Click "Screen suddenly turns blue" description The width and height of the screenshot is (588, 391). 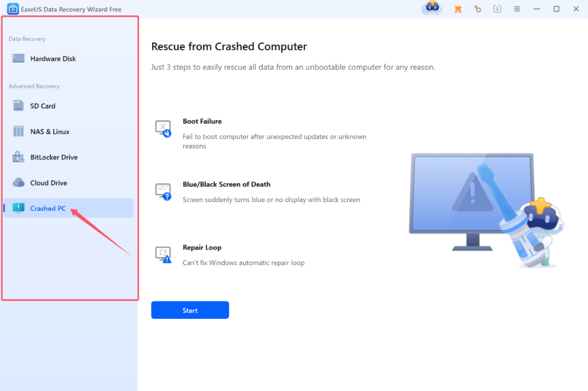click(272, 200)
